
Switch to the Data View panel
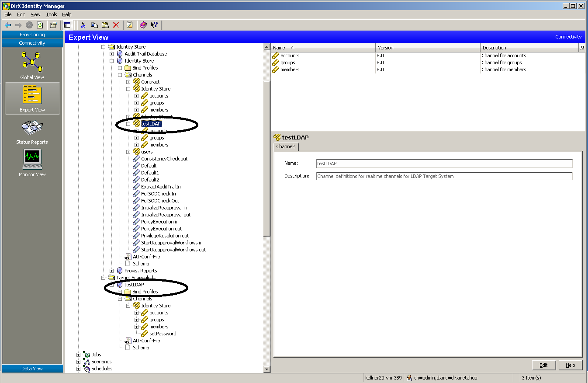click(x=32, y=369)
